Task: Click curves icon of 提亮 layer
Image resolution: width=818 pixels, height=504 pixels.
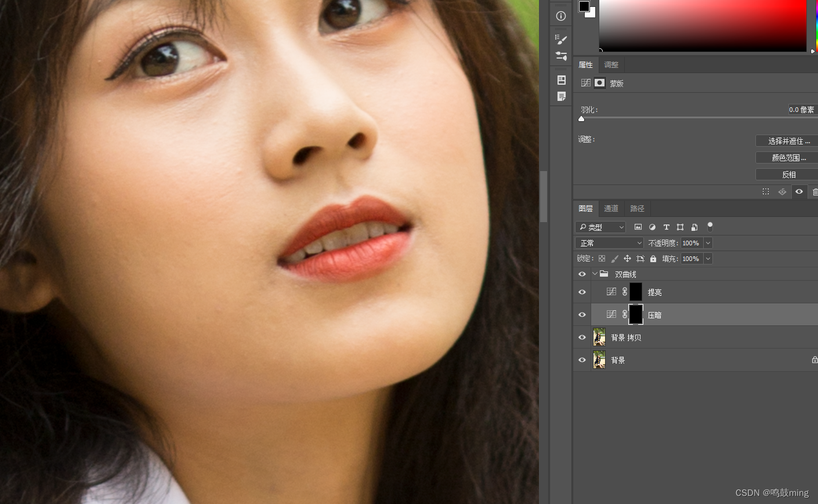Action: pos(611,292)
